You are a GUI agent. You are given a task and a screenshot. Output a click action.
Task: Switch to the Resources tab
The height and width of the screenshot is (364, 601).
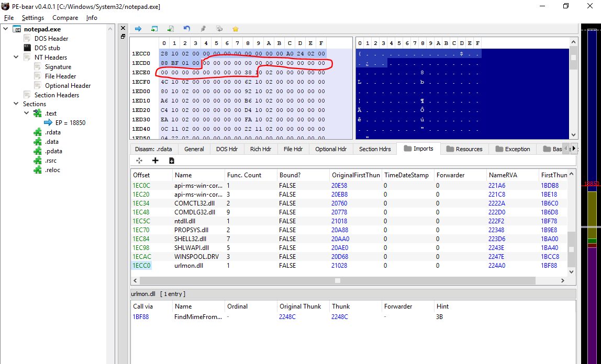[x=464, y=149]
